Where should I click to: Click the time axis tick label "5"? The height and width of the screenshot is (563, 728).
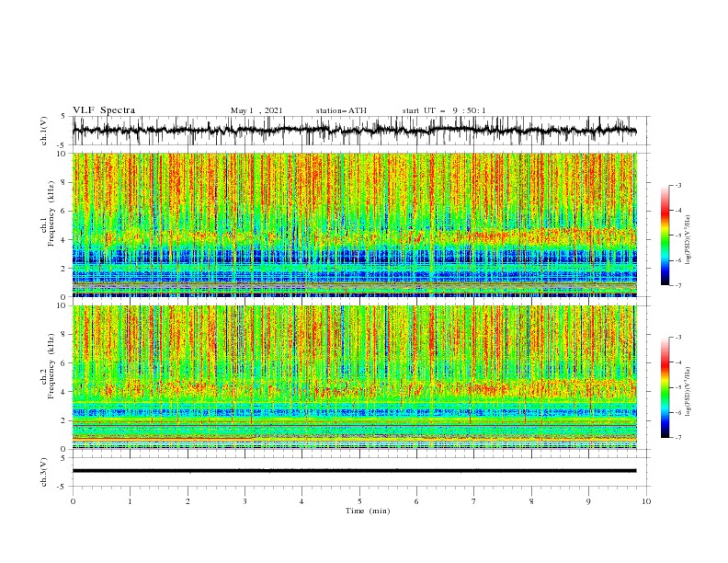click(359, 501)
